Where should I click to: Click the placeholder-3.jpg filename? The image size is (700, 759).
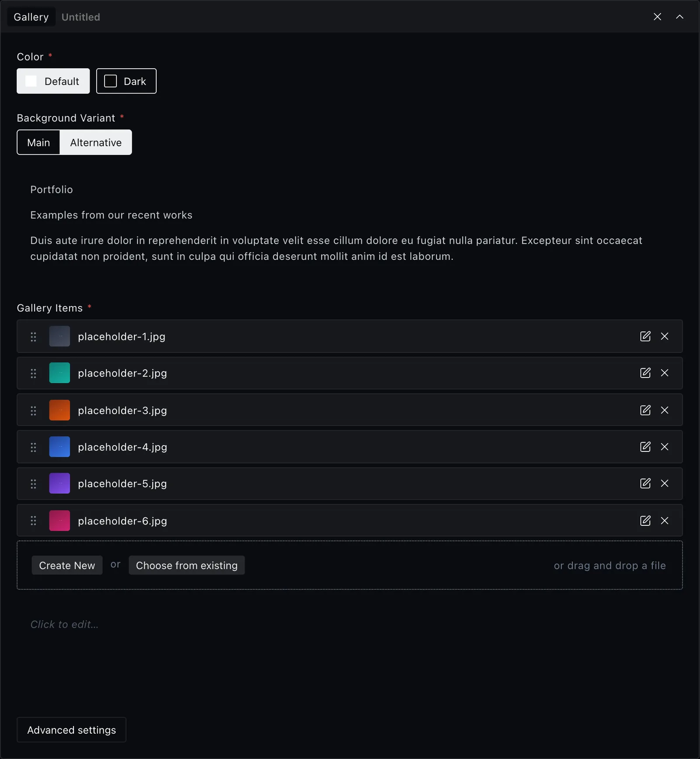[x=122, y=410]
